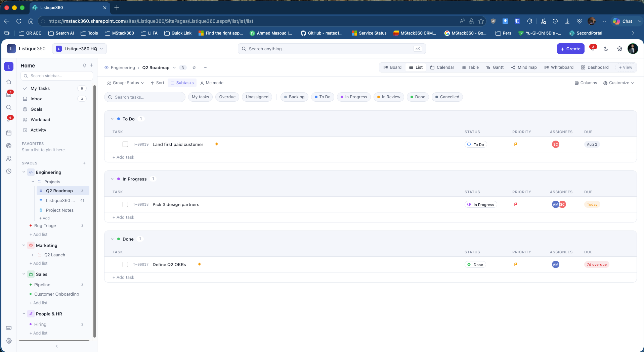Viewport: 644px width, 352px height.
Task: Switch to the Gantt view
Action: pos(495,67)
